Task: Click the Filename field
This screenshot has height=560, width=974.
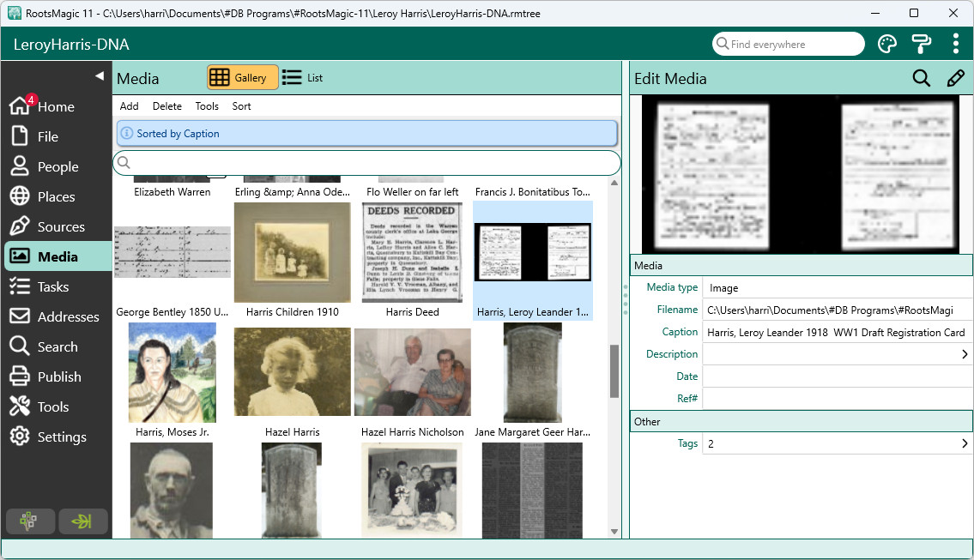Action: coord(837,310)
